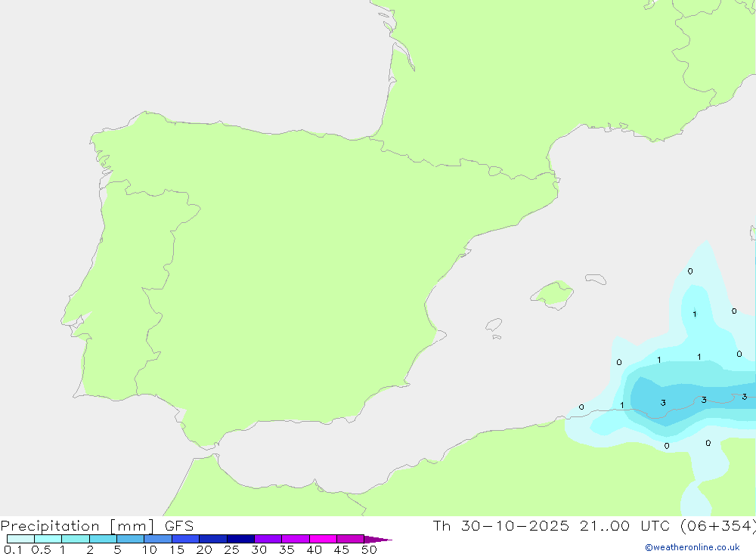The width and height of the screenshot is (756, 554).
Task: Choose the 40 to 45 mm legend swatch
Action: click(x=323, y=539)
